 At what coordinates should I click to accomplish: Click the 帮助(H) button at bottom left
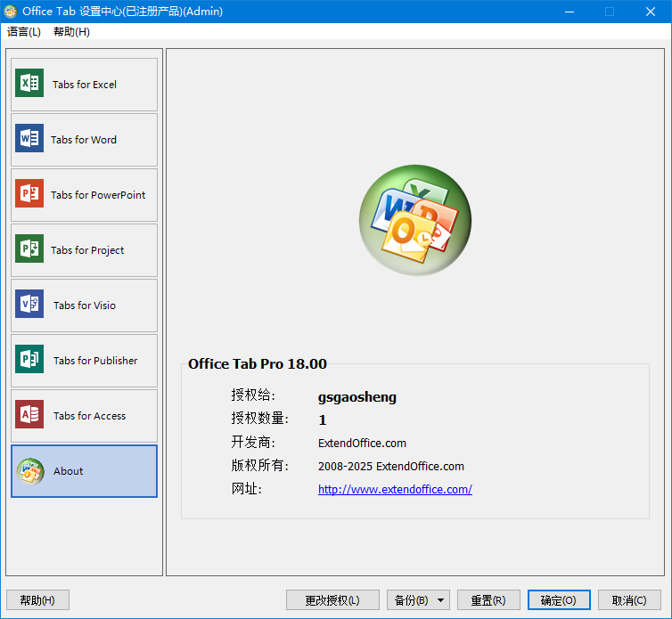pyautogui.click(x=37, y=600)
